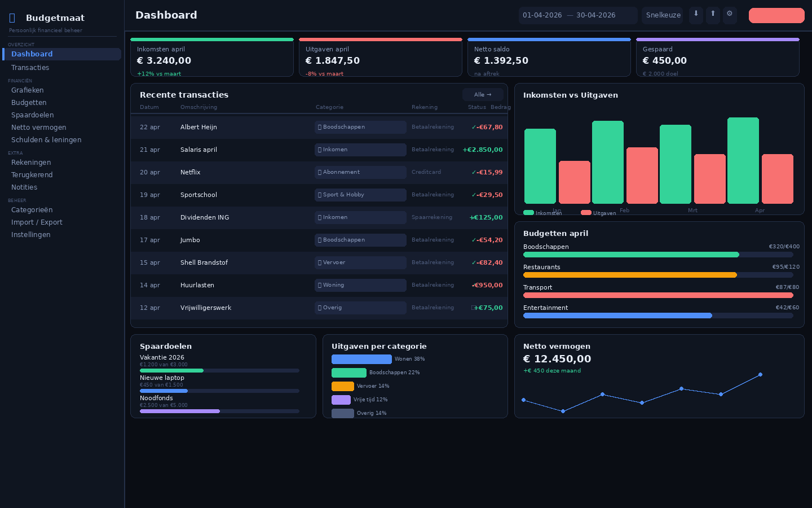The height and width of the screenshot is (508, 812).
Task: Toggle the checkmark on the Albert Heijn row
Action: pos(474,127)
